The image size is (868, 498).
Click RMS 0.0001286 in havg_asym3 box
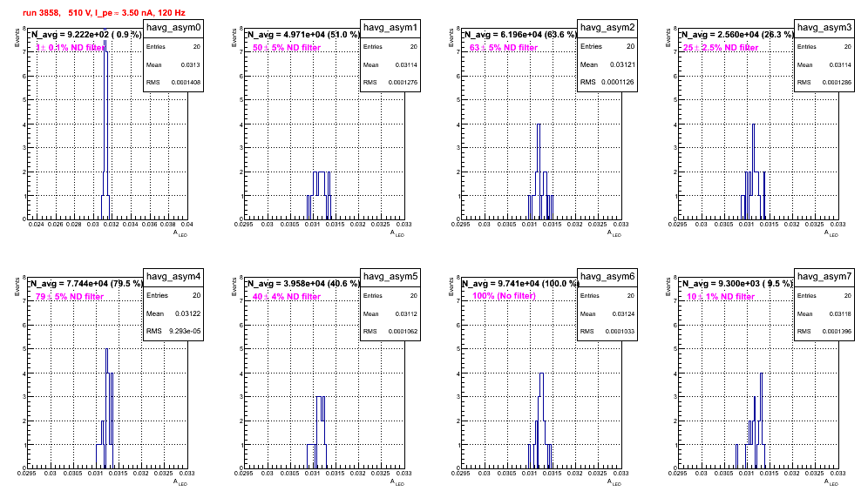824,83
